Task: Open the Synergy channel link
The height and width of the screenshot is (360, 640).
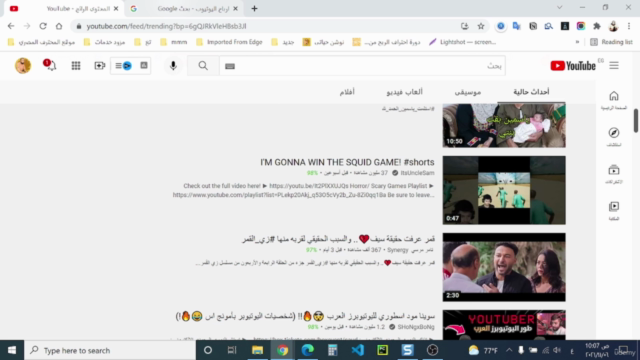Action: 397,250
